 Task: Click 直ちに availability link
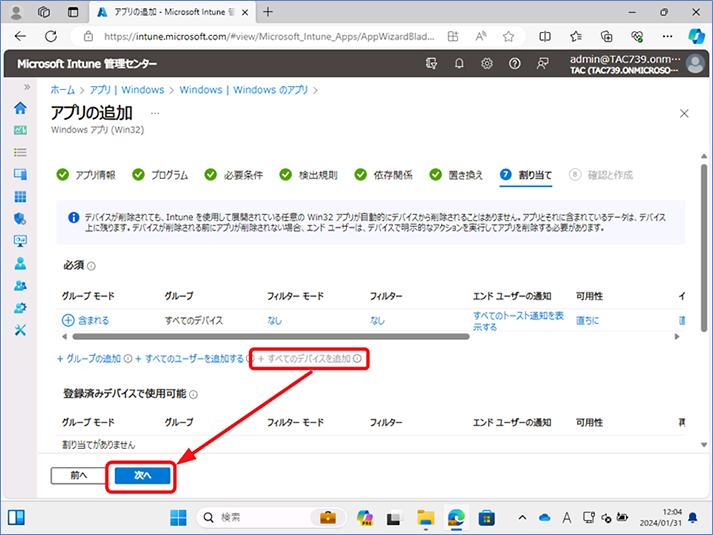tap(587, 321)
